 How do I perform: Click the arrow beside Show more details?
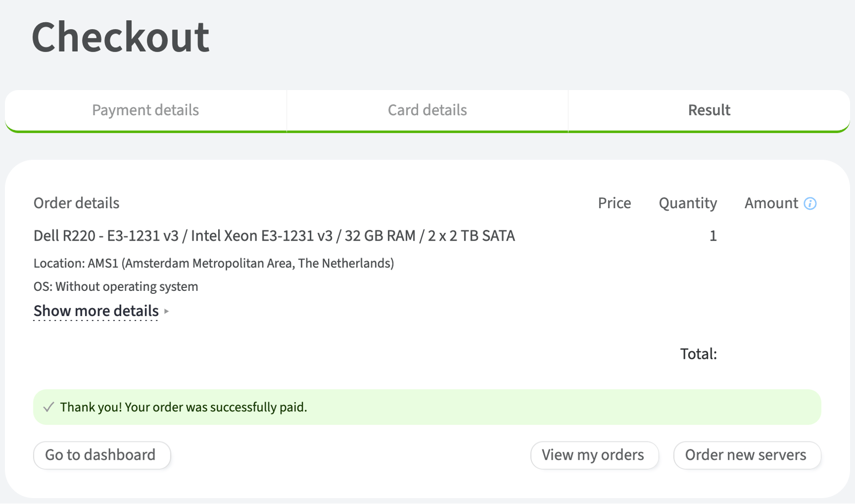point(166,311)
